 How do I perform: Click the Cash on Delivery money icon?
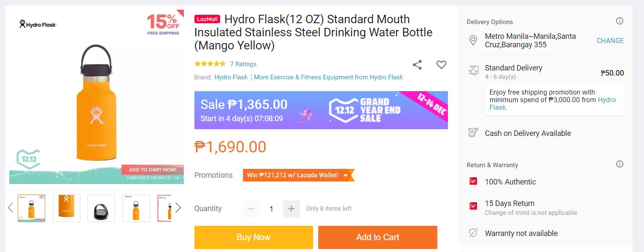tap(473, 133)
